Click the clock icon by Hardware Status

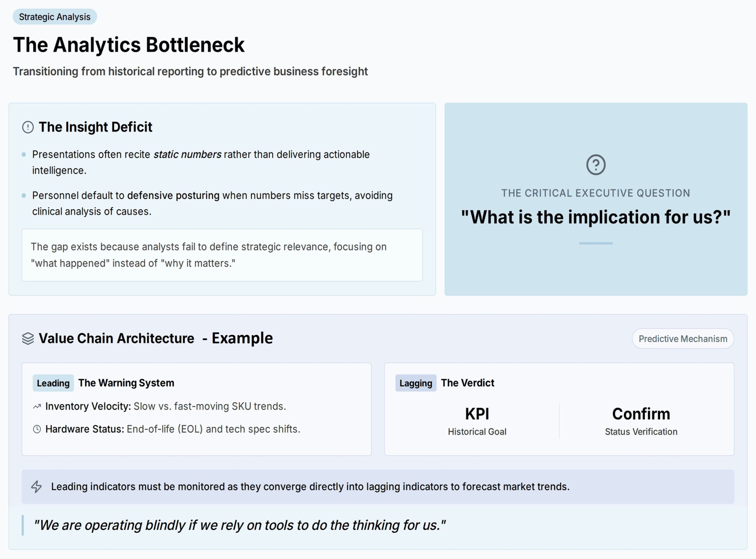click(x=37, y=429)
